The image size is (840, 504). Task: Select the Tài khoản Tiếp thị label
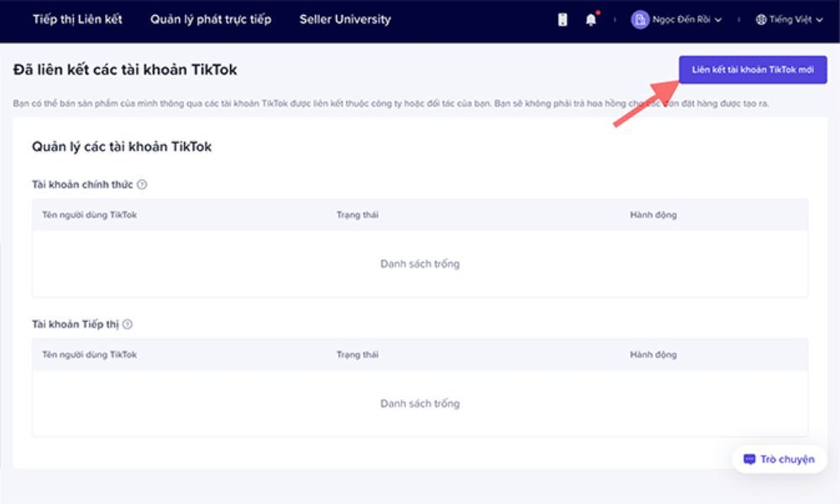pyautogui.click(x=76, y=324)
